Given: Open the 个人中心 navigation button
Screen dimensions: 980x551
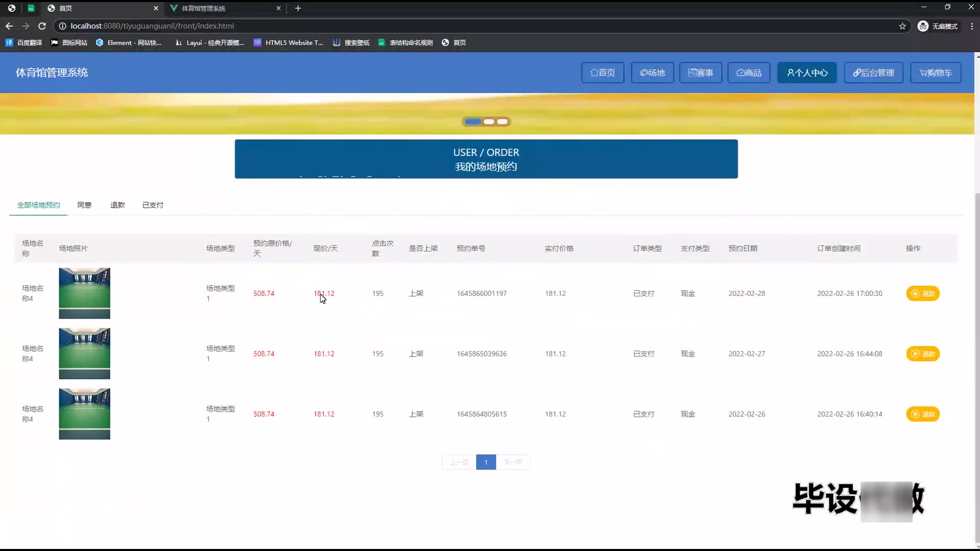Looking at the screenshot, I should coord(807,73).
